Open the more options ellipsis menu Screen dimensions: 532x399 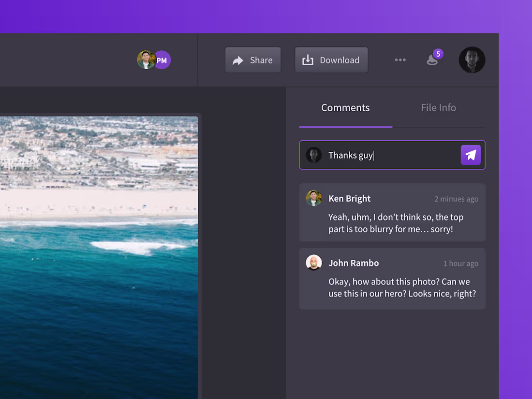coord(400,59)
